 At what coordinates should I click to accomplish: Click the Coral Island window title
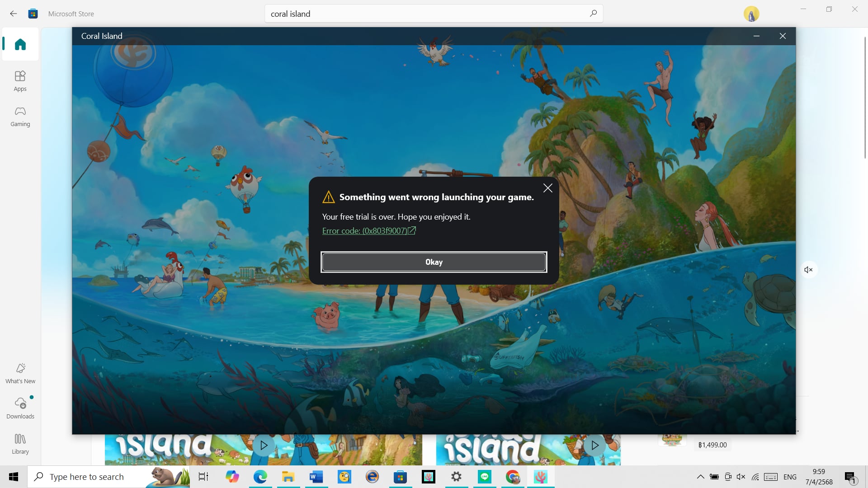pos(102,36)
